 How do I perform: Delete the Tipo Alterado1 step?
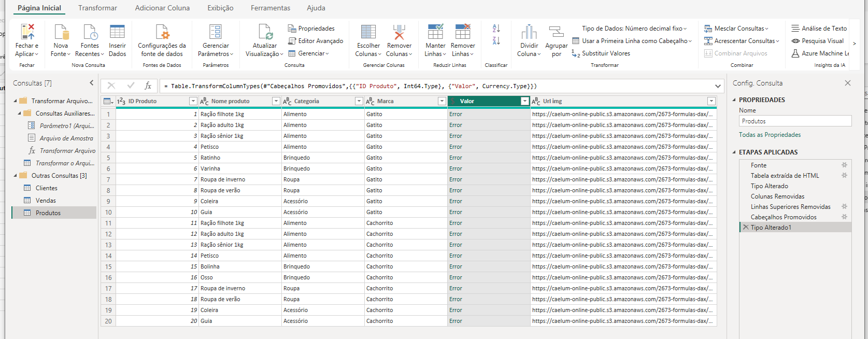(745, 227)
